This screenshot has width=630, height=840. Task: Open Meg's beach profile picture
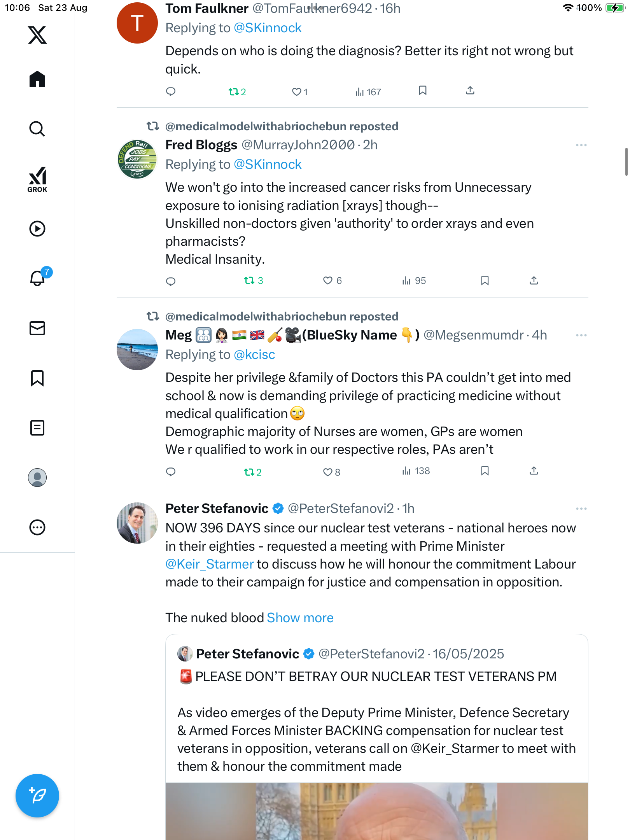(137, 349)
